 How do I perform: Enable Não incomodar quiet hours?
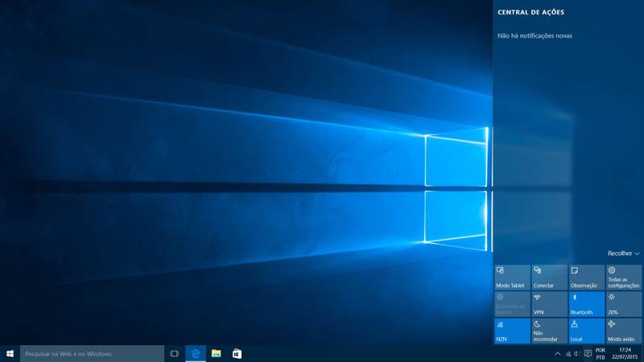[550, 331]
